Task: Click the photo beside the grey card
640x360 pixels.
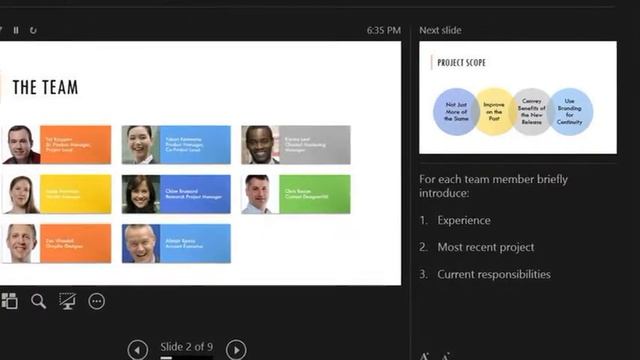Action: [260, 145]
